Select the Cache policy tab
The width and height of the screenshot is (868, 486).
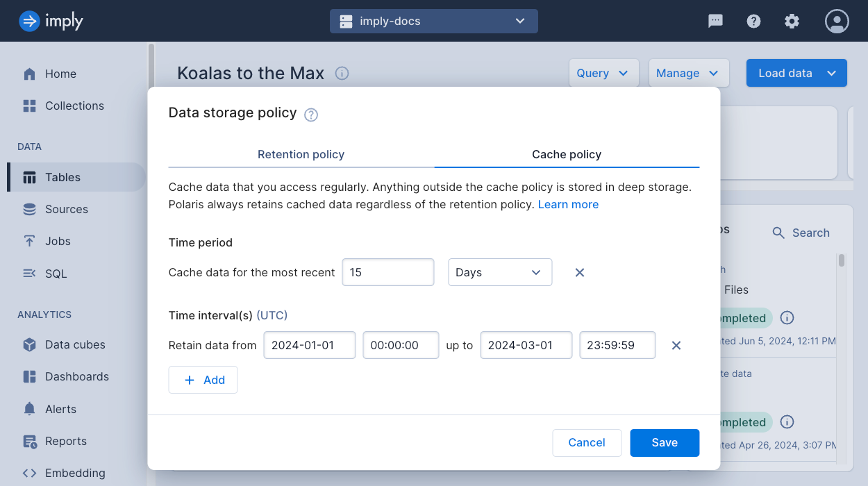567,154
